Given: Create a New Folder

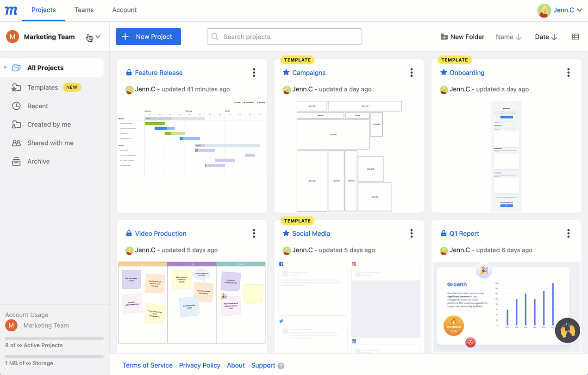Looking at the screenshot, I should [x=462, y=37].
